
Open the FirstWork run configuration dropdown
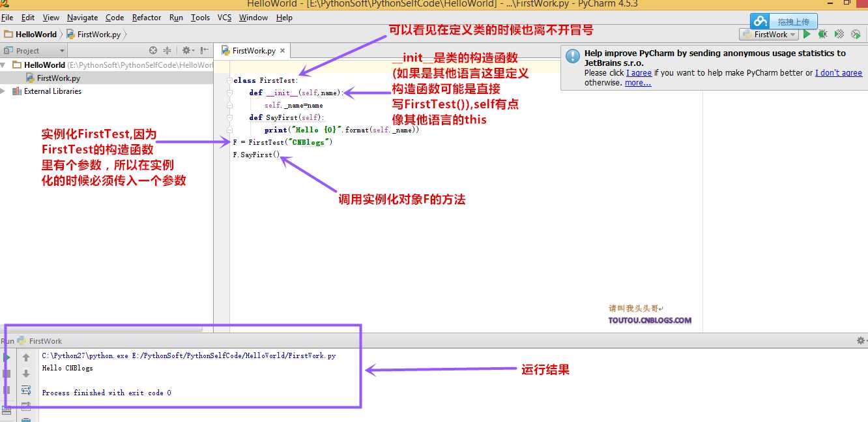[769, 34]
